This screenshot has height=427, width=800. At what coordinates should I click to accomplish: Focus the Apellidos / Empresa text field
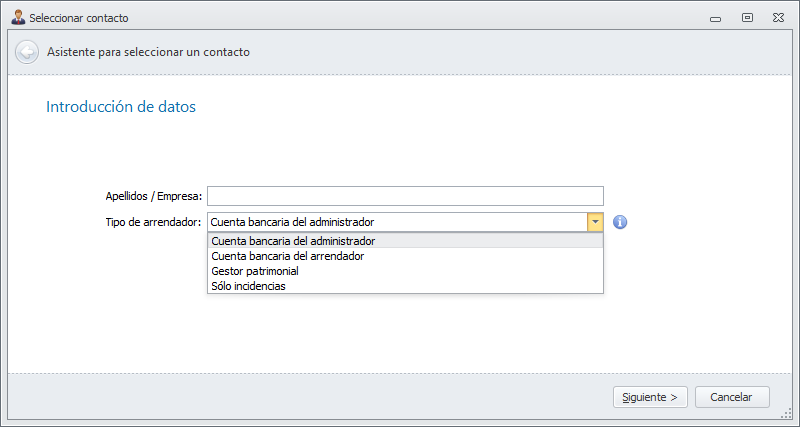405,196
